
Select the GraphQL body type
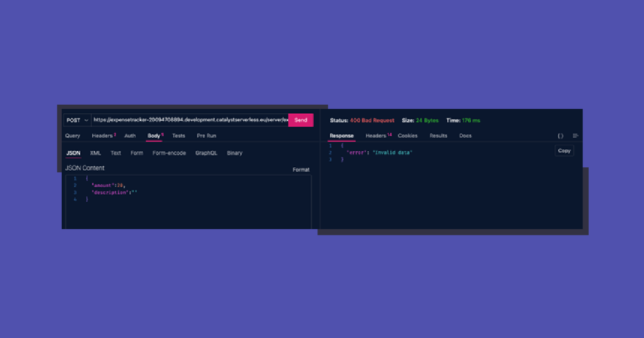(206, 153)
